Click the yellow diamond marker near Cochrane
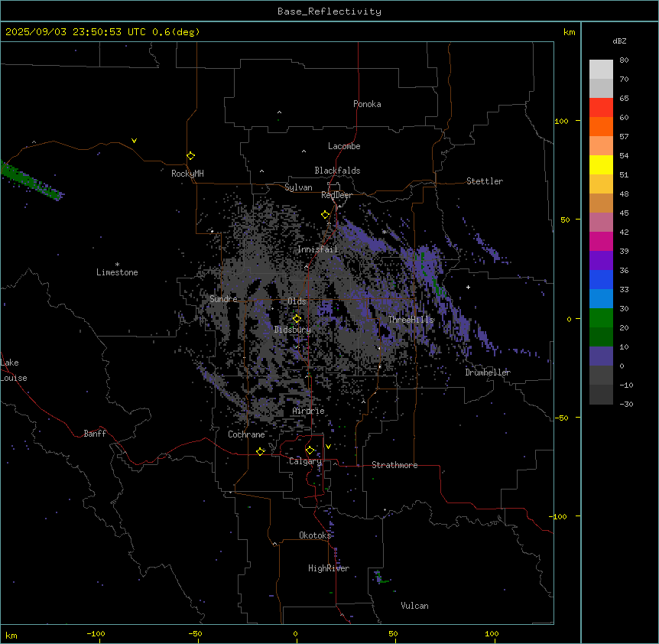Screen dimensions: 659x644 click(260, 451)
